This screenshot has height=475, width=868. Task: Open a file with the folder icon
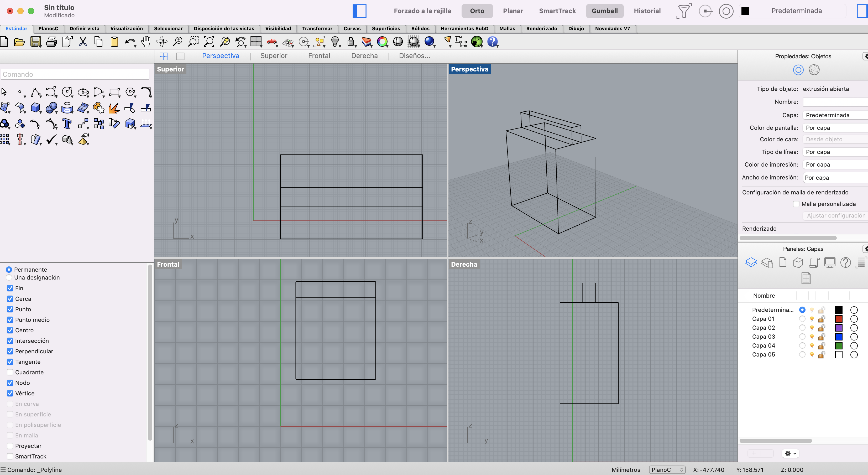click(19, 42)
